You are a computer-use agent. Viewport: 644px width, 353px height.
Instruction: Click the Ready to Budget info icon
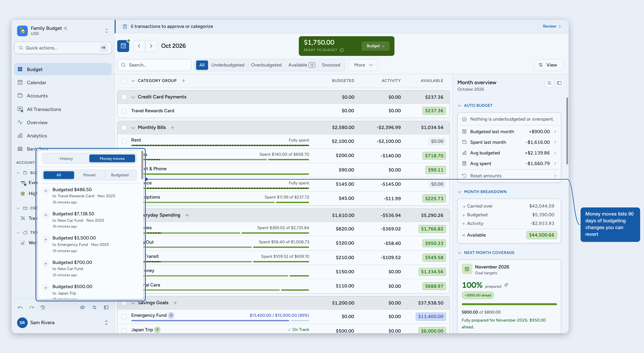(342, 50)
